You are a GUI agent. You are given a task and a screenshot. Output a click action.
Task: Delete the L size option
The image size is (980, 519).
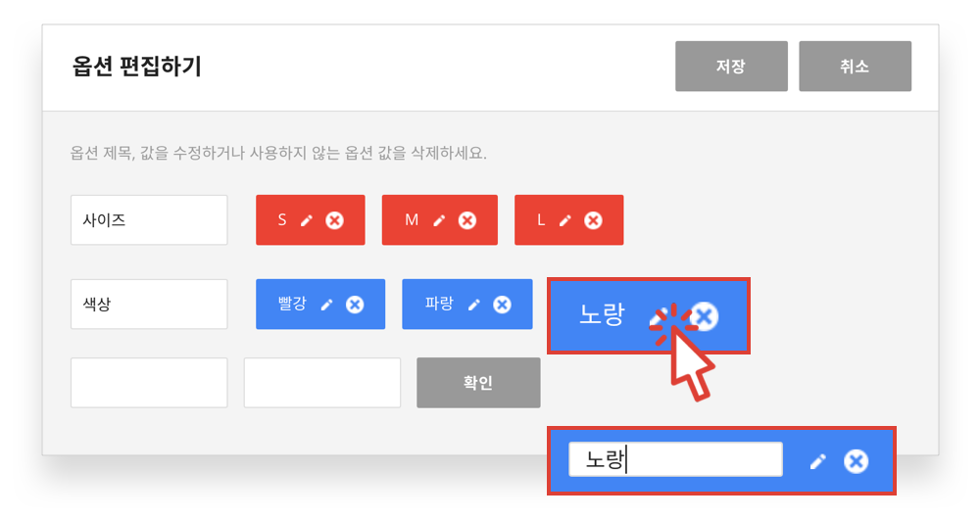tap(593, 220)
